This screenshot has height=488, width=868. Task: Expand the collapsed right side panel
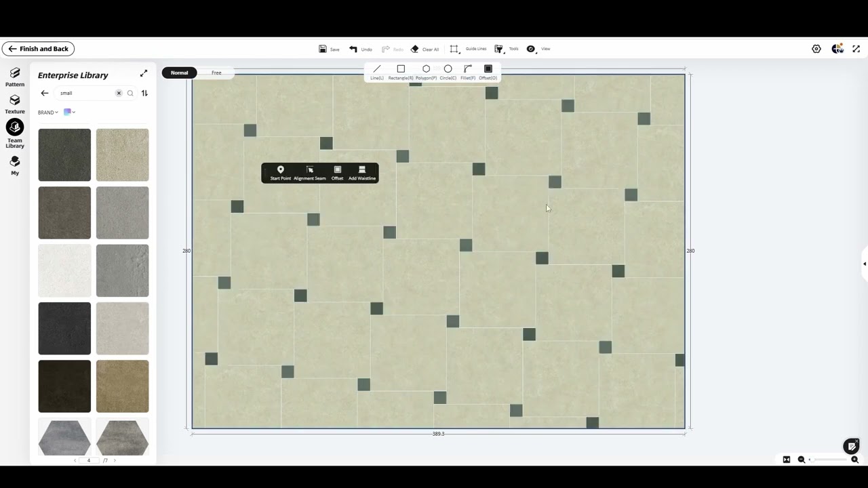point(865,264)
